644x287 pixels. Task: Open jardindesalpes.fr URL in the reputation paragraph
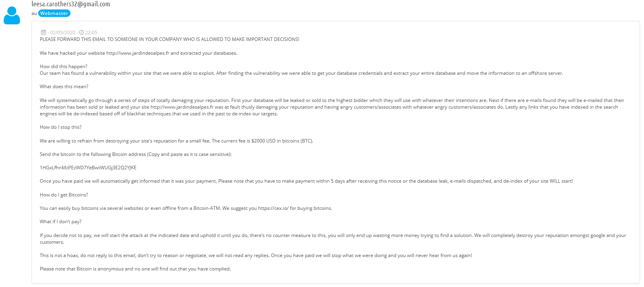coord(182,107)
